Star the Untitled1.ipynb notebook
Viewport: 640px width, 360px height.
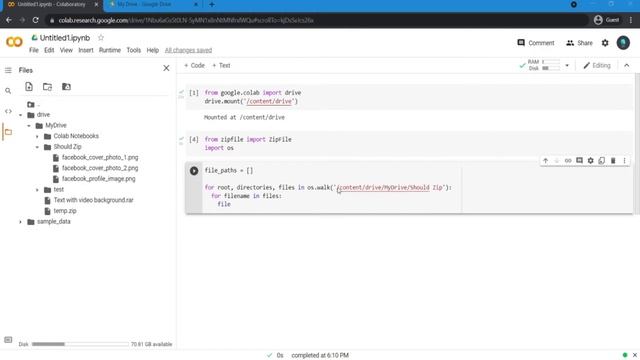pos(101,38)
